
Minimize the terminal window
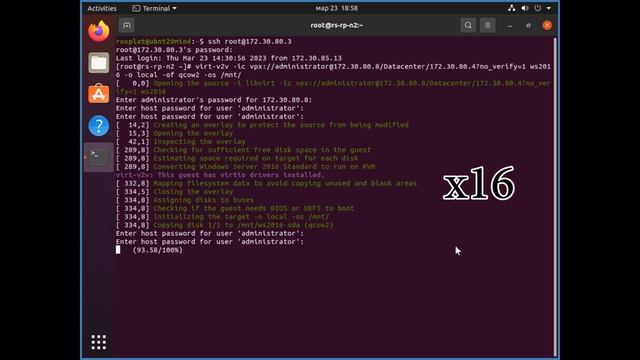click(510, 26)
